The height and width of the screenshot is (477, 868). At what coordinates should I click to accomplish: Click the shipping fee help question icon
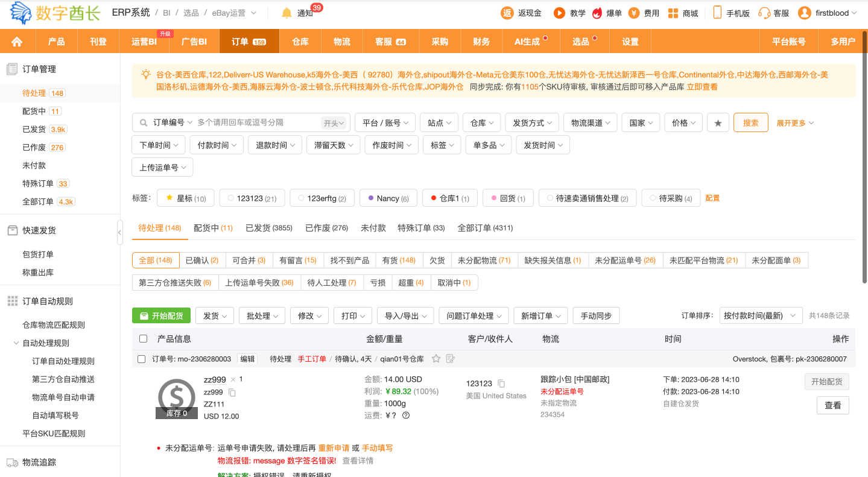(x=406, y=415)
